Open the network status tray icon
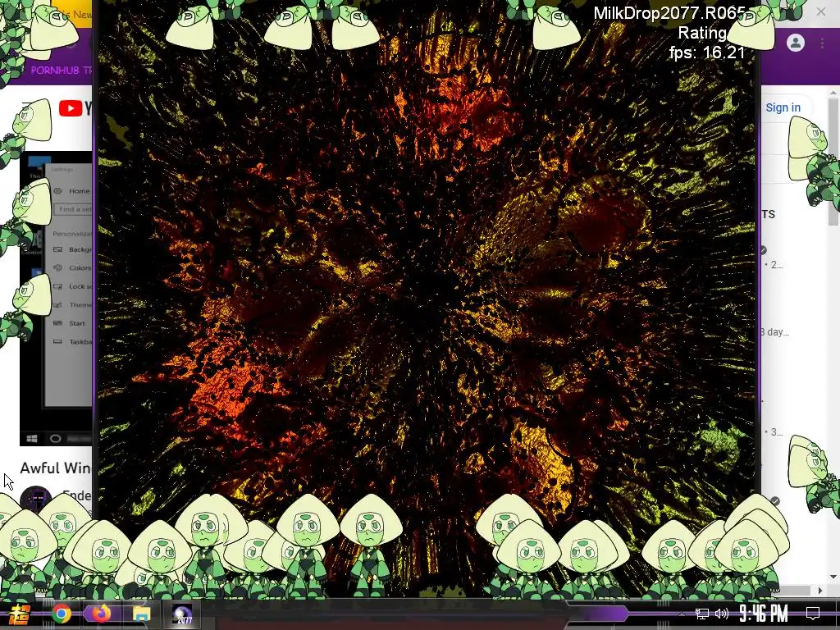This screenshot has height=630, width=840. coord(701,614)
